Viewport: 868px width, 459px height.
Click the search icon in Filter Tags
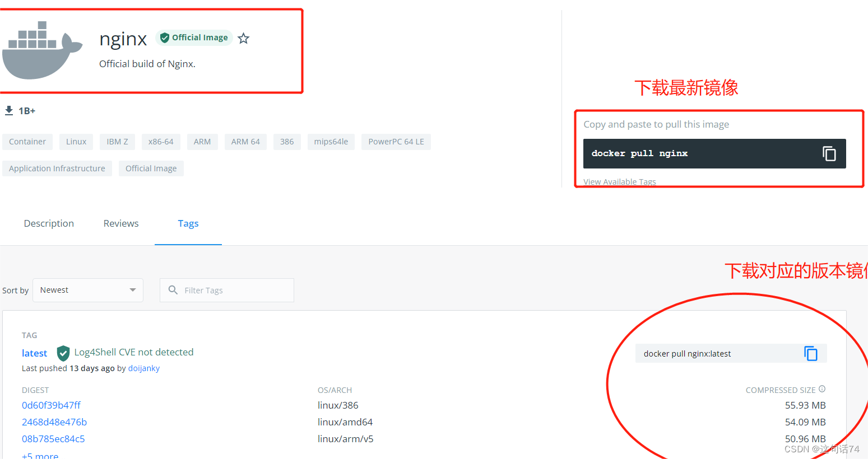pyautogui.click(x=173, y=290)
